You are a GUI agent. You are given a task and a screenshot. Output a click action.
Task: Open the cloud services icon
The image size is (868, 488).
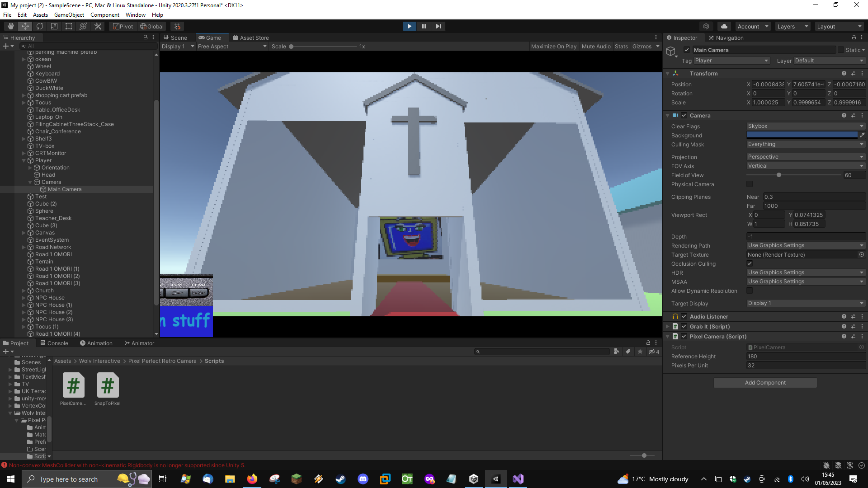(724, 26)
